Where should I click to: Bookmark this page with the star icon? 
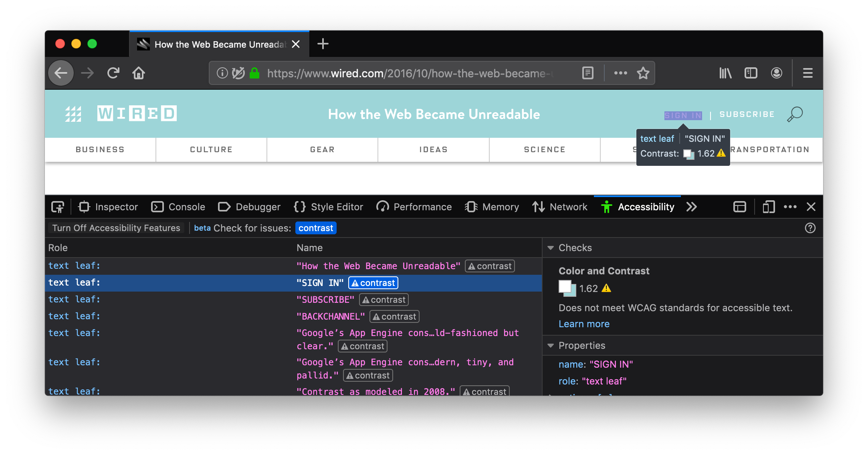pyautogui.click(x=643, y=73)
